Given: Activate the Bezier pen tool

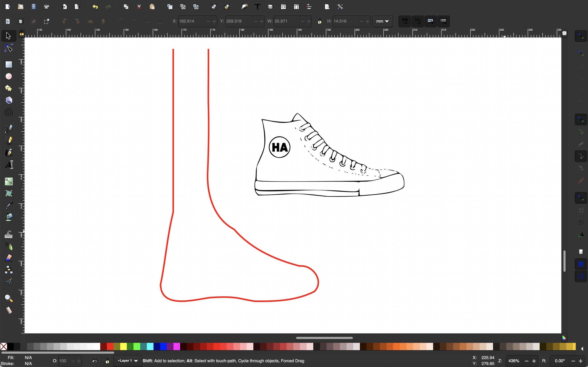Looking at the screenshot, I should pyautogui.click(x=9, y=129).
